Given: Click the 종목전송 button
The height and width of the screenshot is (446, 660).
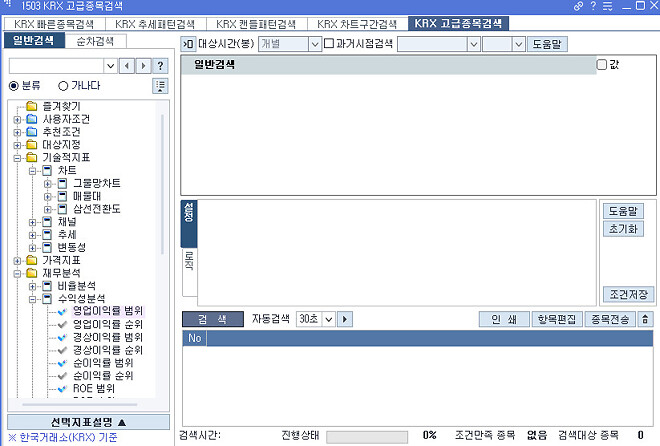Looking at the screenshot, I should click(610, 319).
